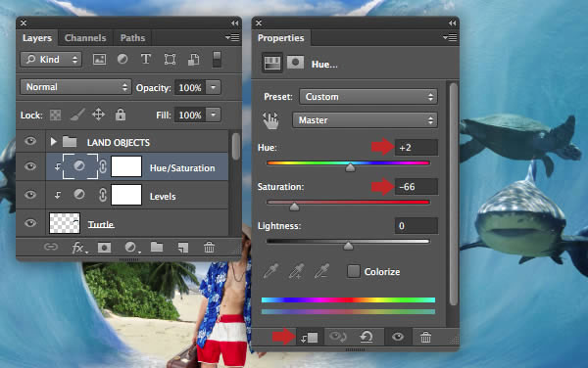The height and width of the screenshot is (368, 588).
Task: Open the Opacity slider dropdown arrow
Action: pos(213,87)
